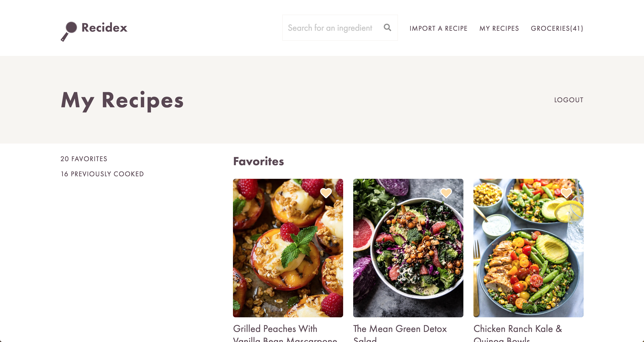The image size is (644, 342).
Task: Open the Grilled Peaches recipe photo
Action: click(x=288, y=248)
